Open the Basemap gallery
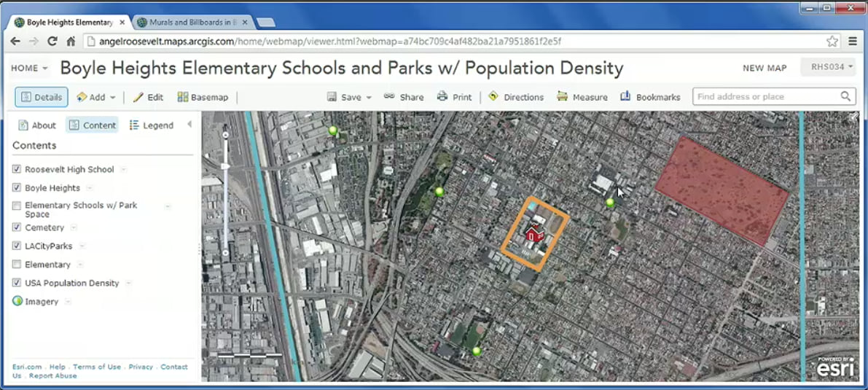Image resolution: width=868 pixels, height=390 pixels. pos(203,97)
